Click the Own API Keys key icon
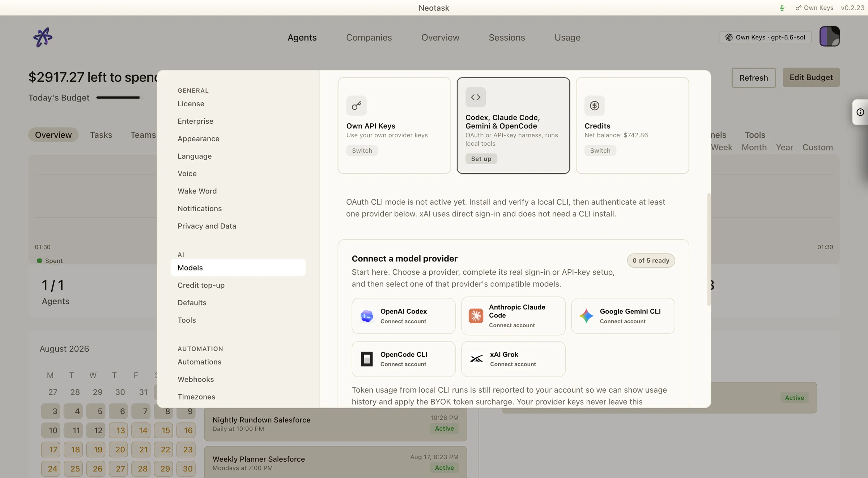 356,106
